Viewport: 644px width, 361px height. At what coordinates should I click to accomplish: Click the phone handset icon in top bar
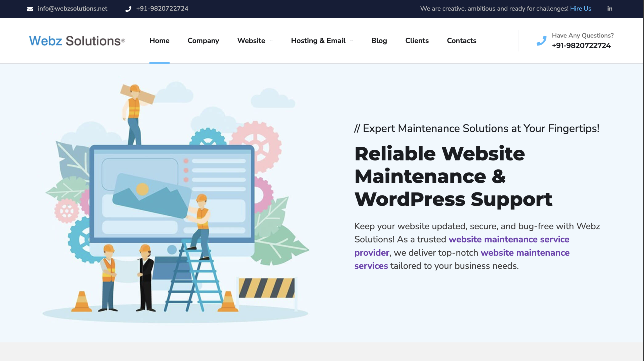click(x=128, y=9)
